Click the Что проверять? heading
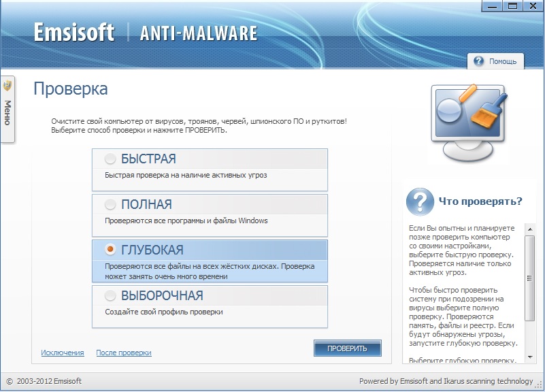The height and width of the screenshot is (392, 545). pyautogui.click(x=480, y=201)
